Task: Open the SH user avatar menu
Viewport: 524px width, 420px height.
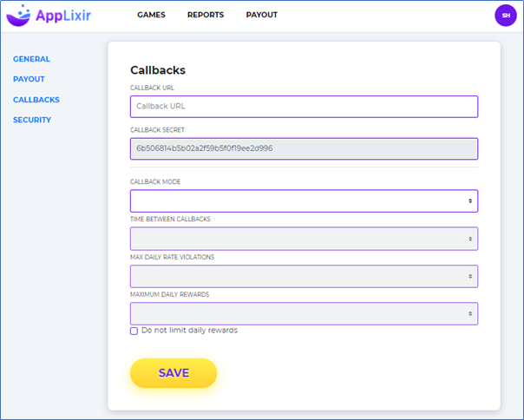Action: tap(505, 15)
